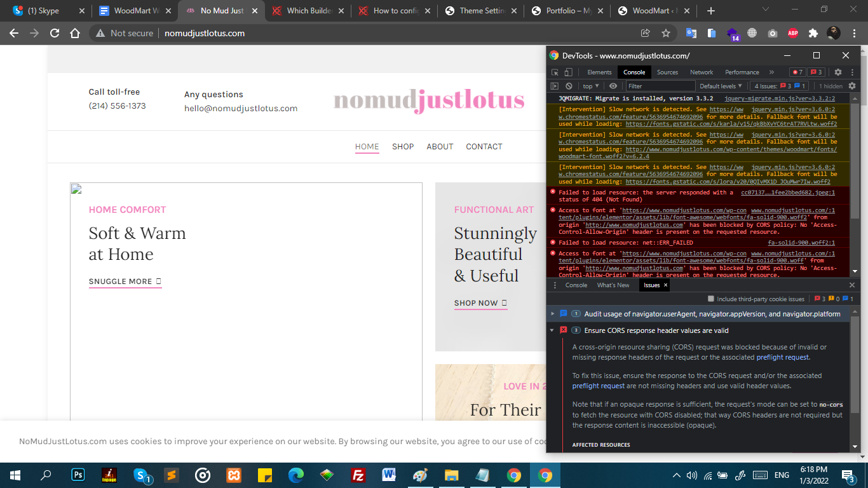Open DevTools settings gear in the main toolbar
This screenshot has width=868, height=488.
click(x=838, y=72)
